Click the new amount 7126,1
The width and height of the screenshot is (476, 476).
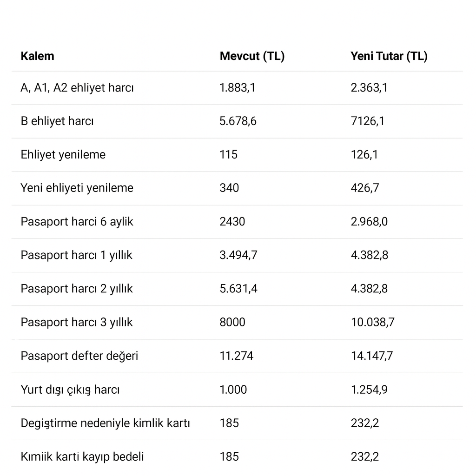point(368,121)
